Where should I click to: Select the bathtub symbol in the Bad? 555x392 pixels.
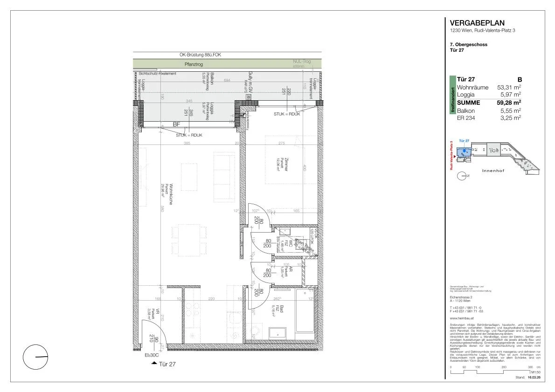pos(304,310)
